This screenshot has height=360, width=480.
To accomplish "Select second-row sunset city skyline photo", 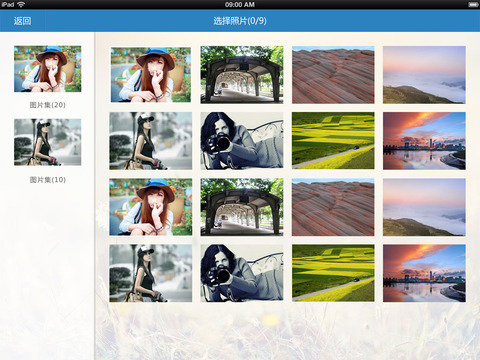I will click(424, 141).
